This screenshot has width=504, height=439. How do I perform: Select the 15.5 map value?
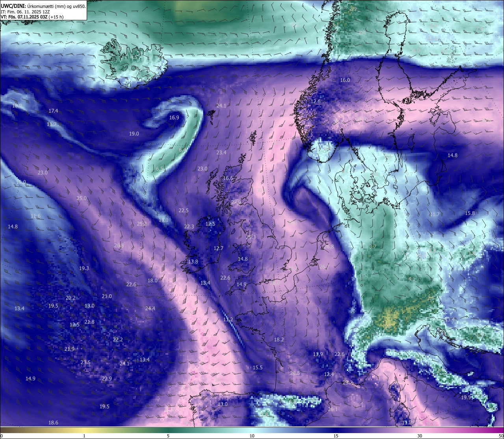258,367
